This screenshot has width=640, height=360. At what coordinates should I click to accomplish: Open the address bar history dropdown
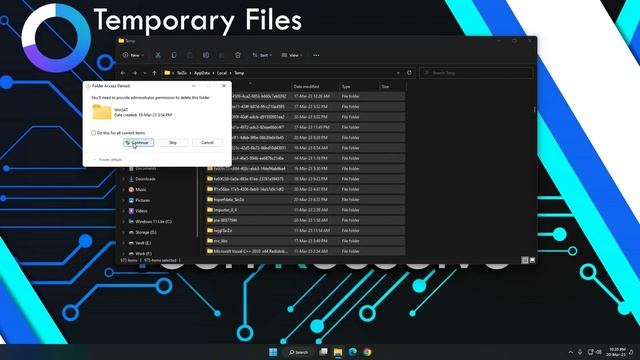[x=398, y=73]
